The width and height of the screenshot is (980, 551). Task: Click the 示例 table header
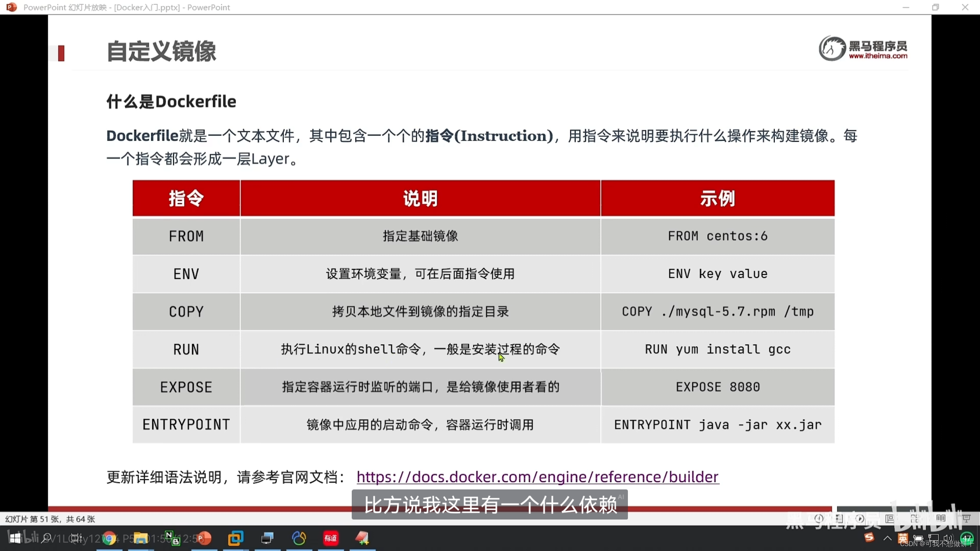[718, 198]
